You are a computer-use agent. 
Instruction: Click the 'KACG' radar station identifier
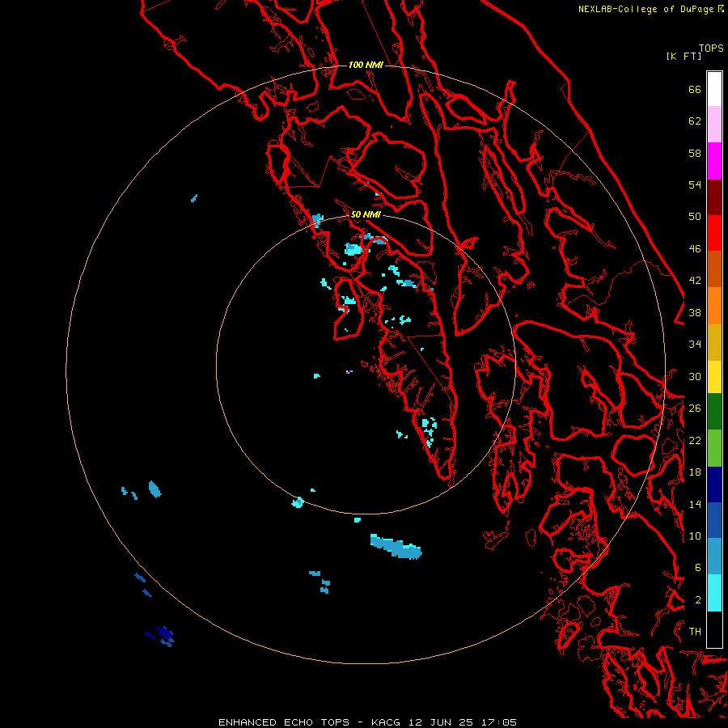pyautogui.click(x=387, y=722)
